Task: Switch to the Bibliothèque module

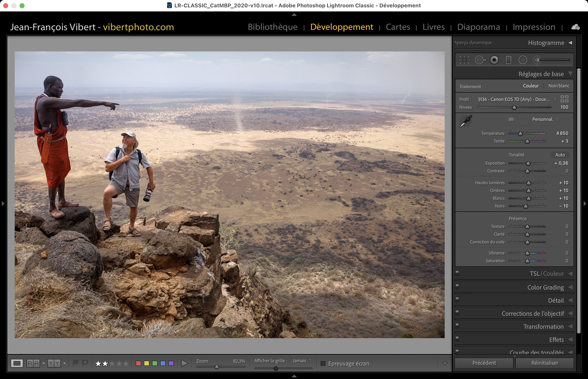Action: (x=272, y=27)
